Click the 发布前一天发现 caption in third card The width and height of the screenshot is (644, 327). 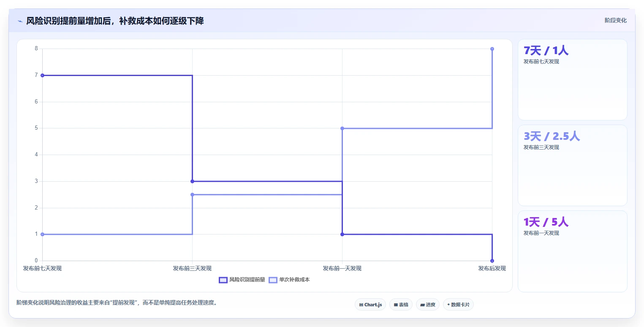coord(541,233)
